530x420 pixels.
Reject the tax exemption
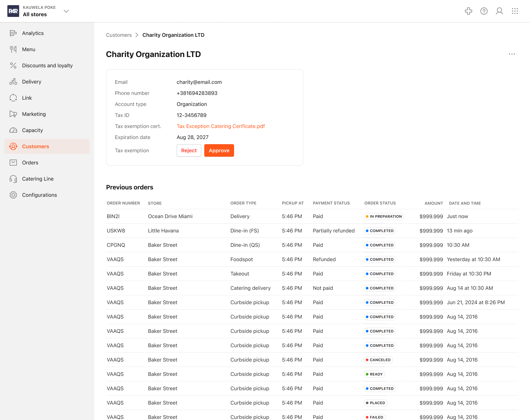pyautogui.click(x=189, y=150)
